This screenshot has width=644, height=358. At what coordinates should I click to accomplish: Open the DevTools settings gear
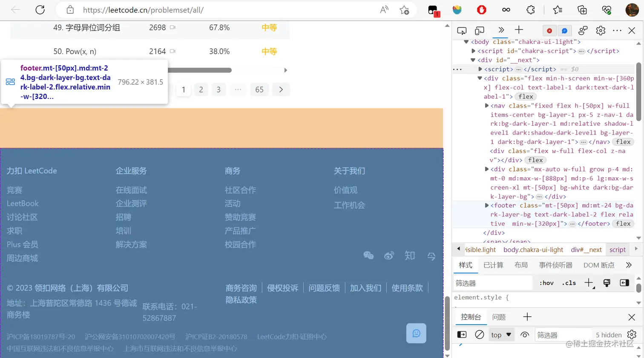click(601, 30)
